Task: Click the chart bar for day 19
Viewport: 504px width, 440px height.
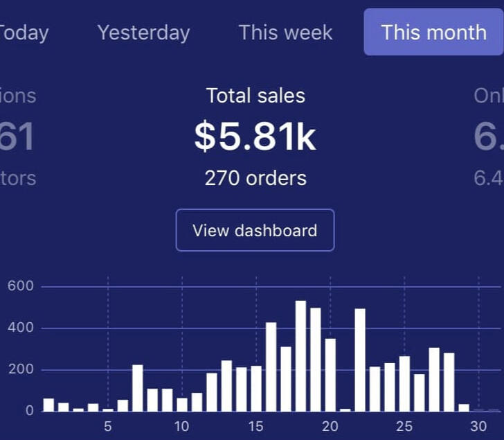Action: coord(316,359)
